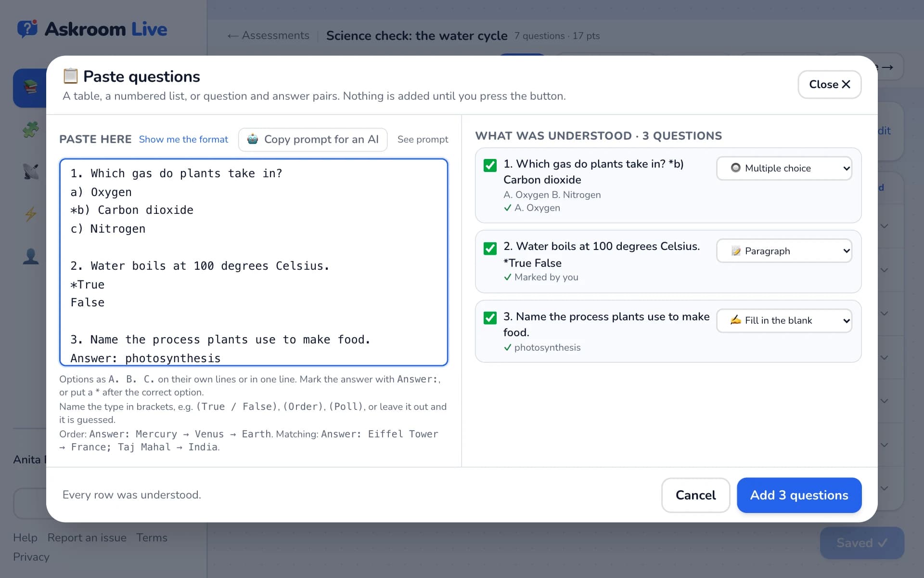Image resolution: width=924 pixels, height=578 pixels.
Task: Open the satellite dish sidebar icon
Action: 30,171
